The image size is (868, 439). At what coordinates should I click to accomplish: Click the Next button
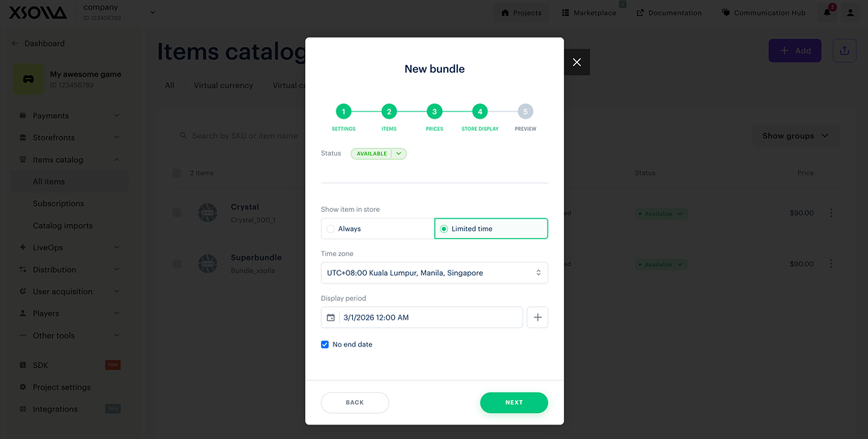click(514, 402)
